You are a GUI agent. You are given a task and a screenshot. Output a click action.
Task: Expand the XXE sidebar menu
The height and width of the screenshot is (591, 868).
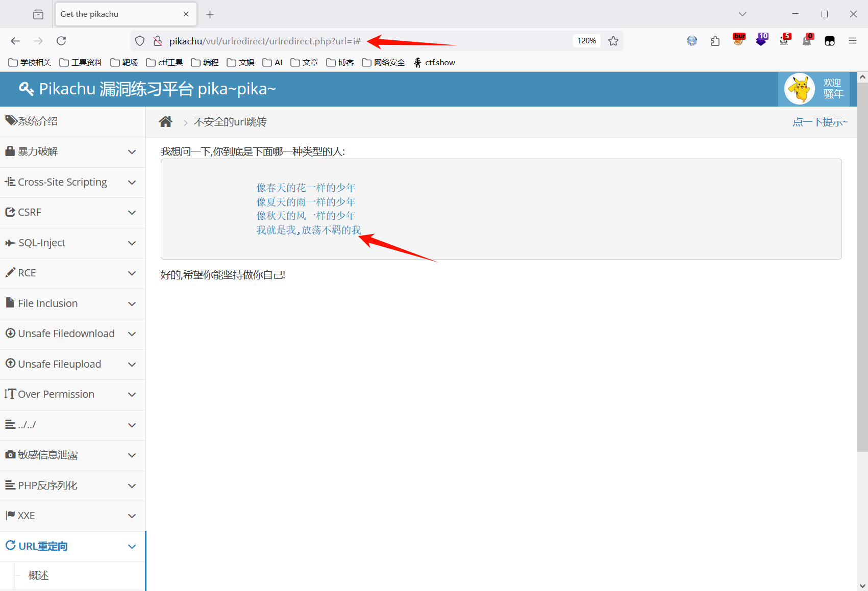pos(72,516)
